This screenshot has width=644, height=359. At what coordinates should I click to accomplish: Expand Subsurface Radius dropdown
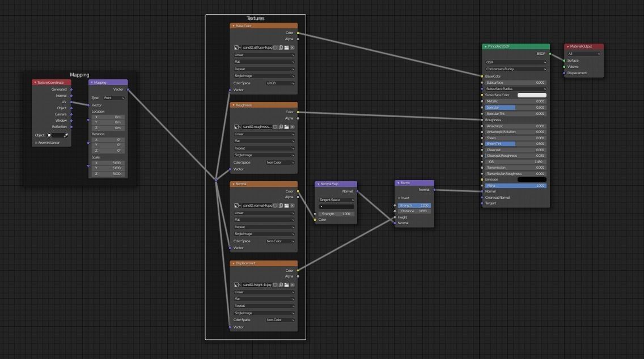(516, 89)
